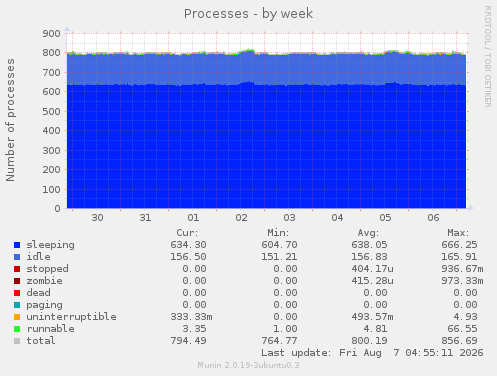Click the 'Number of processes' axis label
This screenshot has height=376, width=497.
(10, 120)
